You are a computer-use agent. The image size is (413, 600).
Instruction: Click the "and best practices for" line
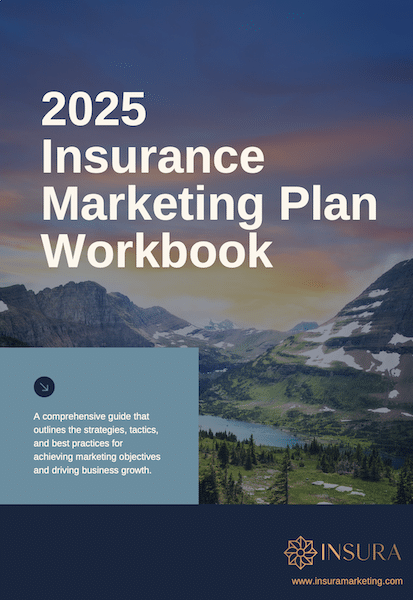tap(78, 443)
